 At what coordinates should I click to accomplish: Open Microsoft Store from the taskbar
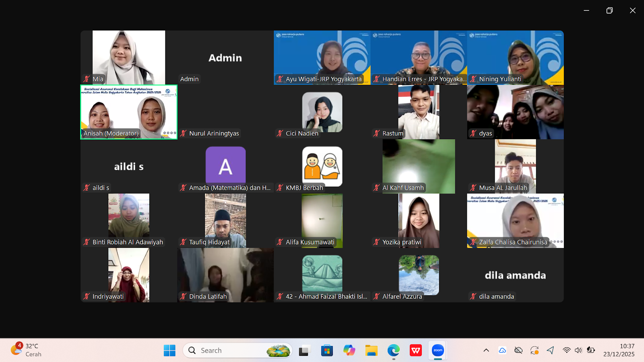pos(327,350)
